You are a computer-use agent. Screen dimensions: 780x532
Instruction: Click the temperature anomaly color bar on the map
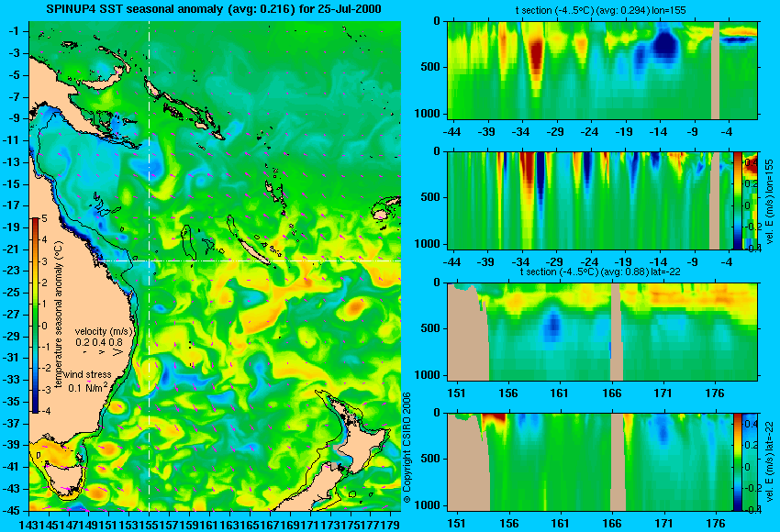pyautogui.click(x=35, y=316)
